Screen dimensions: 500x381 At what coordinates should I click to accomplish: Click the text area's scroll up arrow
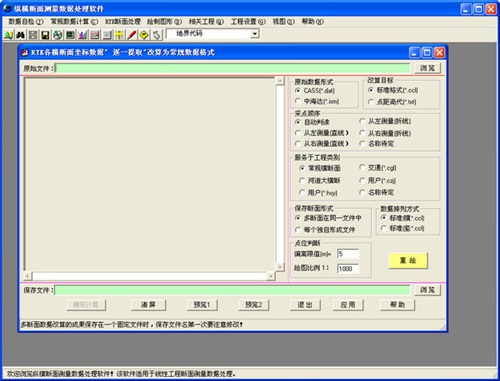coord(280,81)
